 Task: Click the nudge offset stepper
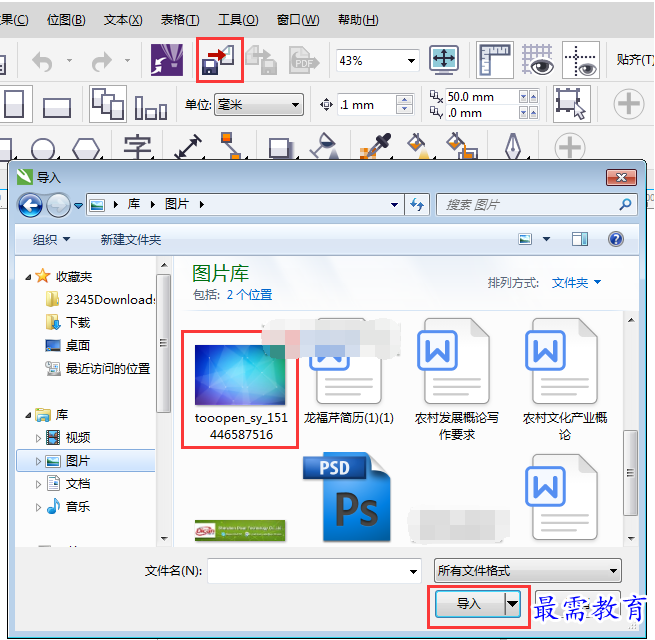click(x=404, y=104)
